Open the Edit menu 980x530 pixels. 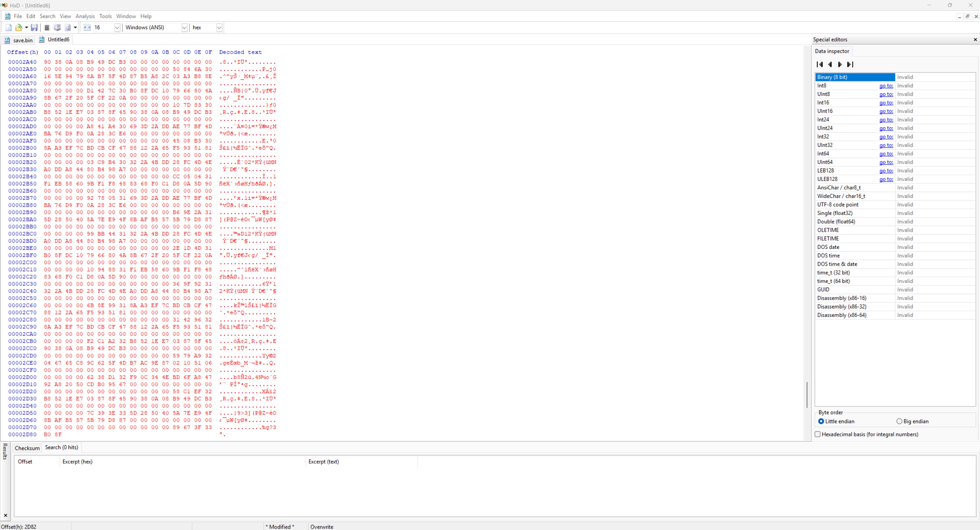31,16
